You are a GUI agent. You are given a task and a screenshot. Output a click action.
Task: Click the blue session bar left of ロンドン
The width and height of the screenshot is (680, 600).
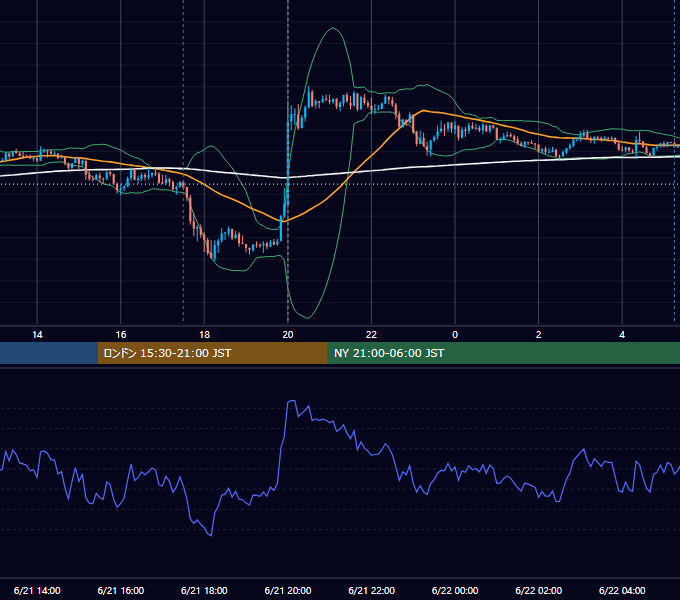pyautogui.click(x=49, y=353)
